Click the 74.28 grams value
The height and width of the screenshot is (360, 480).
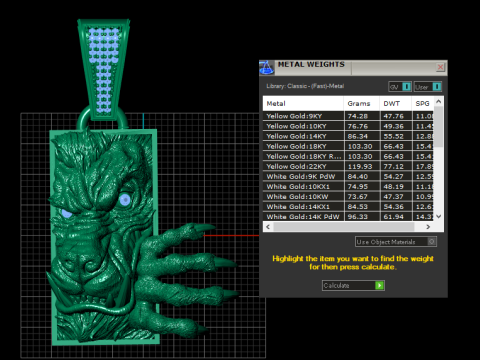[358, 116]
